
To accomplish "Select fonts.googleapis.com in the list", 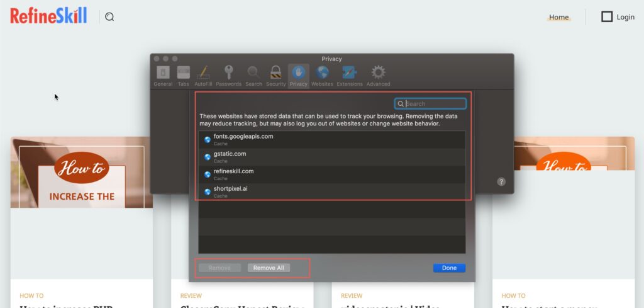I will tap(332, 140).
